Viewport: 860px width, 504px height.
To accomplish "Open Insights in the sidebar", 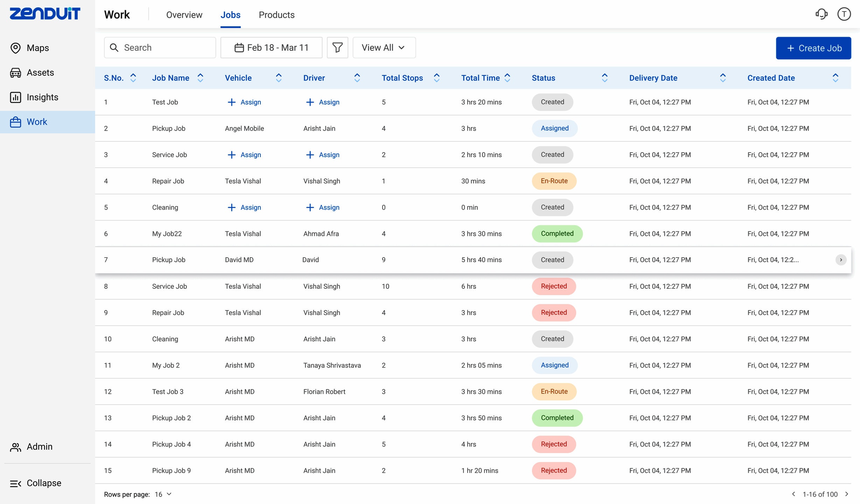I will tap(42, 97).
